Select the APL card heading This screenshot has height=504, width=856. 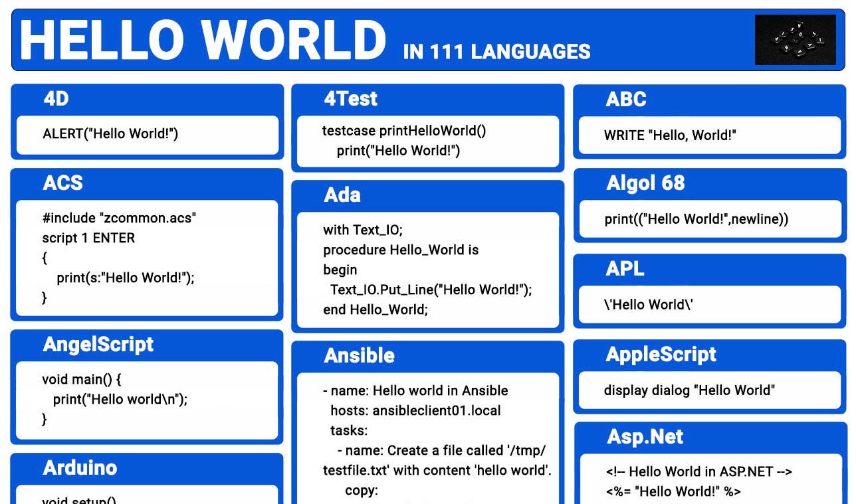(x=625, y=269)
